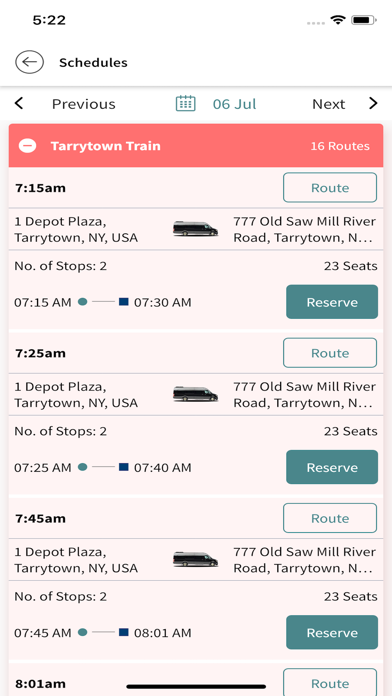Go to the previous day via left chevron
This screenshot has height=696, width=392.
point(19,103)
